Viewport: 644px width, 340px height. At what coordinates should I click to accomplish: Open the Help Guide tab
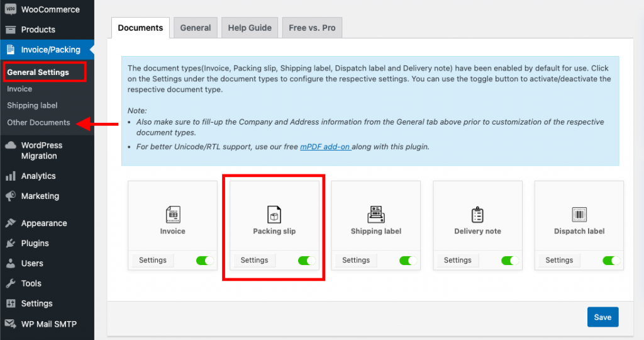tap(250, 28)
